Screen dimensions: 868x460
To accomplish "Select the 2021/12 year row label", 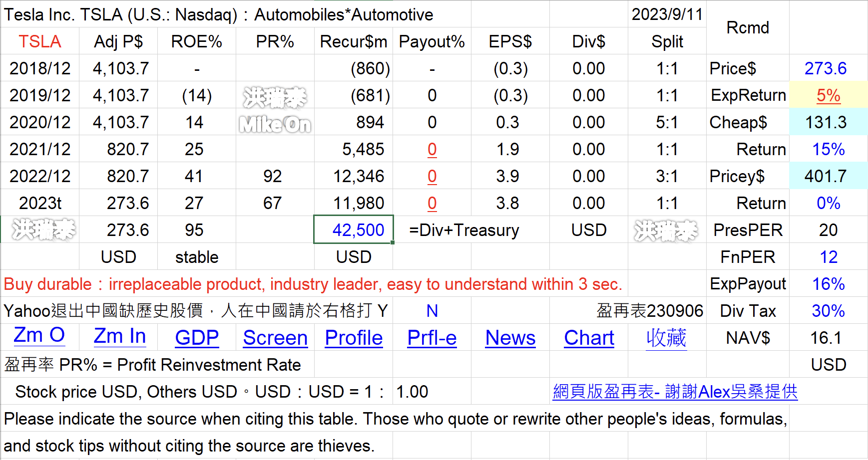I will (40, 149).
